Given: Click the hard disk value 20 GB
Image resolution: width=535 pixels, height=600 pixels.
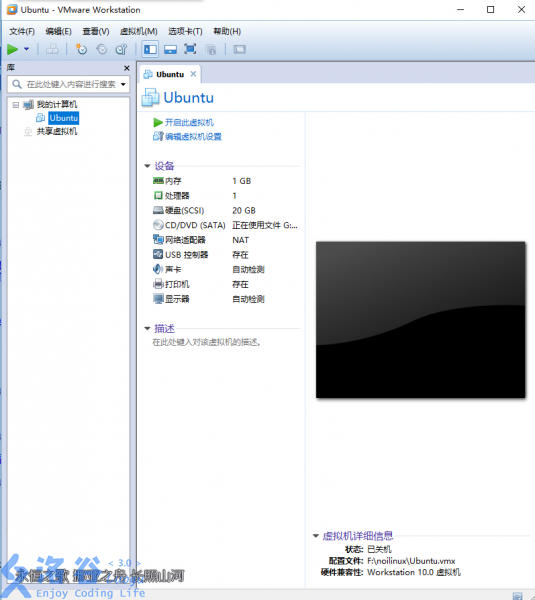Looking at the screenshot, I should coord(244,210).
